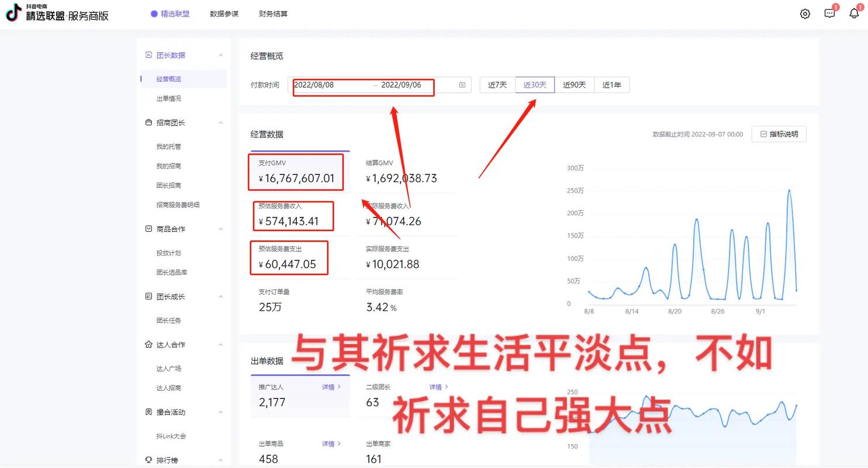
Task: Open the settings gear icon
Action: (x=805, y=13)
